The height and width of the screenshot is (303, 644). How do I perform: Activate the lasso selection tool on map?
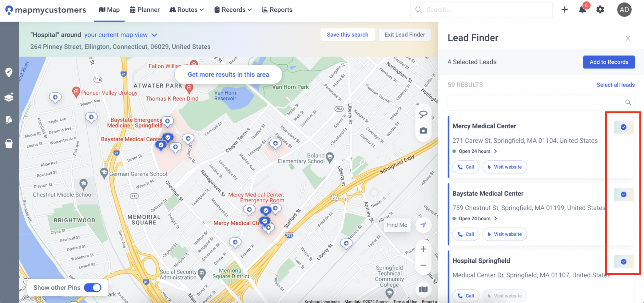(x=423, y=114)
